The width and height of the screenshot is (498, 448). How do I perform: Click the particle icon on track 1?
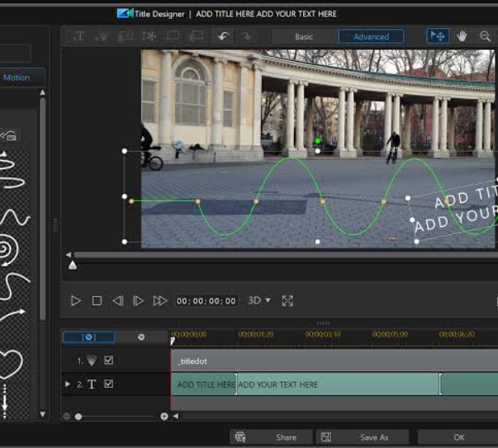coord(91,361)
